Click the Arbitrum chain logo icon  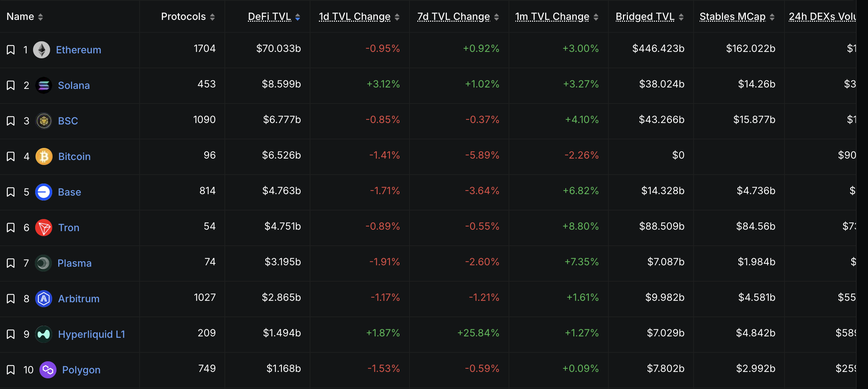44,299
